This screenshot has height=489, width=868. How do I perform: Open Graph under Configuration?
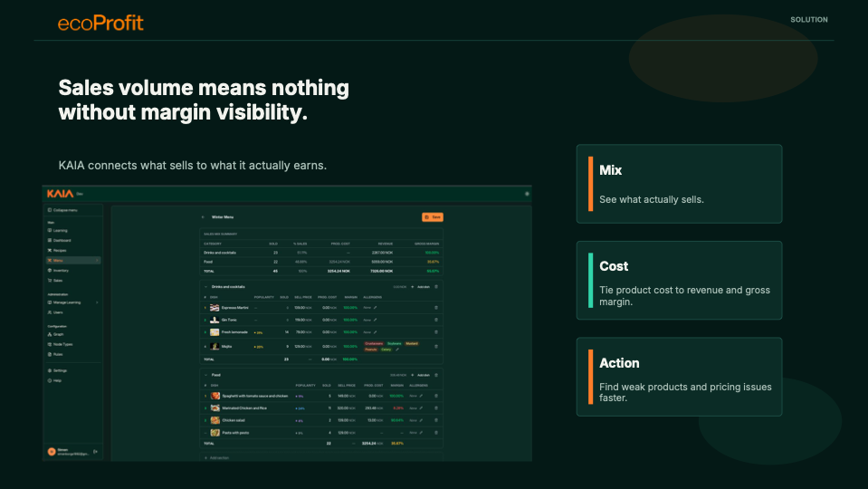(55, 334)
